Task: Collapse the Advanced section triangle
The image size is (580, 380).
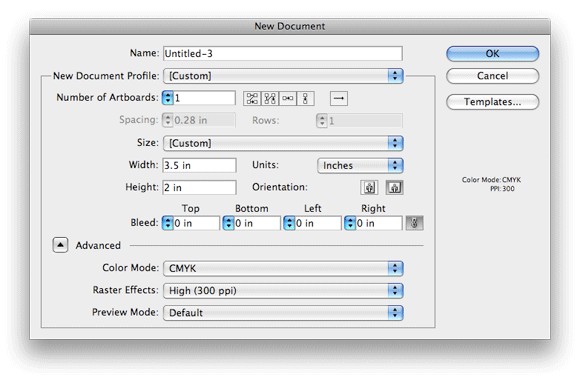Action: [x=60, y=245]
